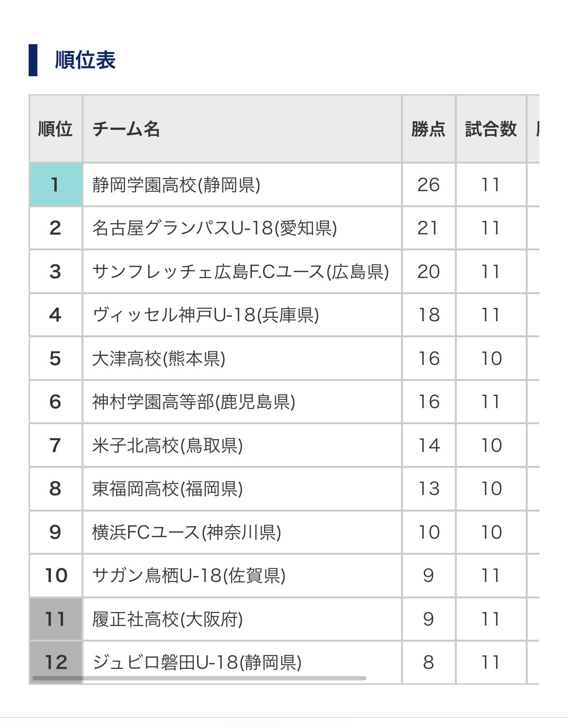Click 履正社高校(大阪府) team name
Viewport: 568px width, 728px height.
coord(167,619)
